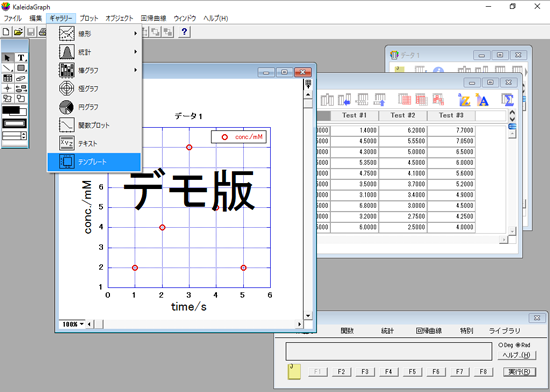Viewport: 550px width, 392px height.
Task: Click the cell 6.2000 in Test #2 column
Action: tap(403, 130)
